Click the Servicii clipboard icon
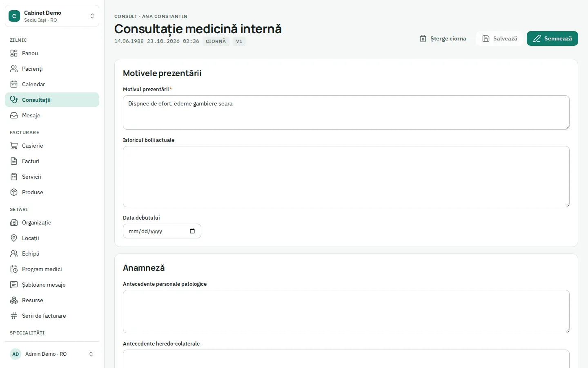588x368 pixels. click(x=14, y=177)
